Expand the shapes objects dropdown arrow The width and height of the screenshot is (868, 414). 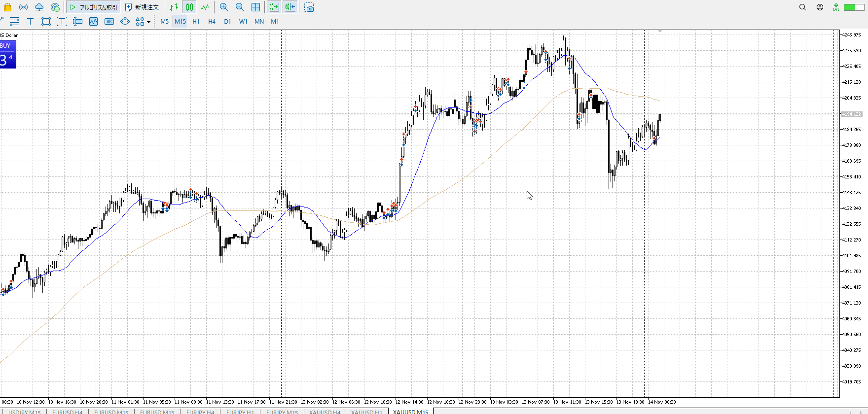click(148, 22)
